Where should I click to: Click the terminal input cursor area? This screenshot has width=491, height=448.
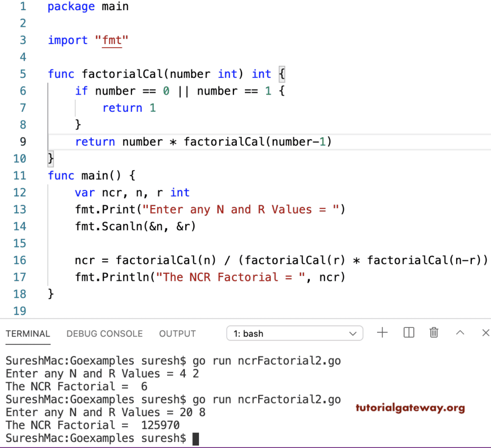(195, 438)
